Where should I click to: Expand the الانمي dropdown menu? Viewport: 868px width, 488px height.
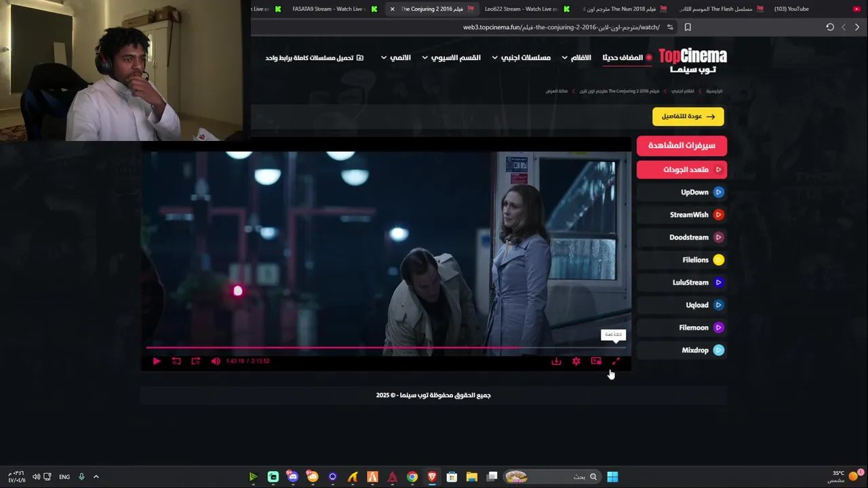(396, 58)
